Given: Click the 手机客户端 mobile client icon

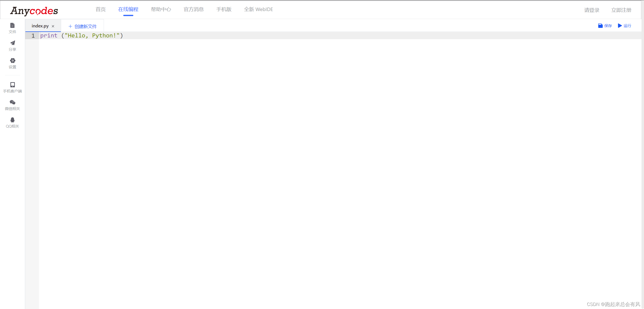Looking at the screenshot, I should 12,85.
